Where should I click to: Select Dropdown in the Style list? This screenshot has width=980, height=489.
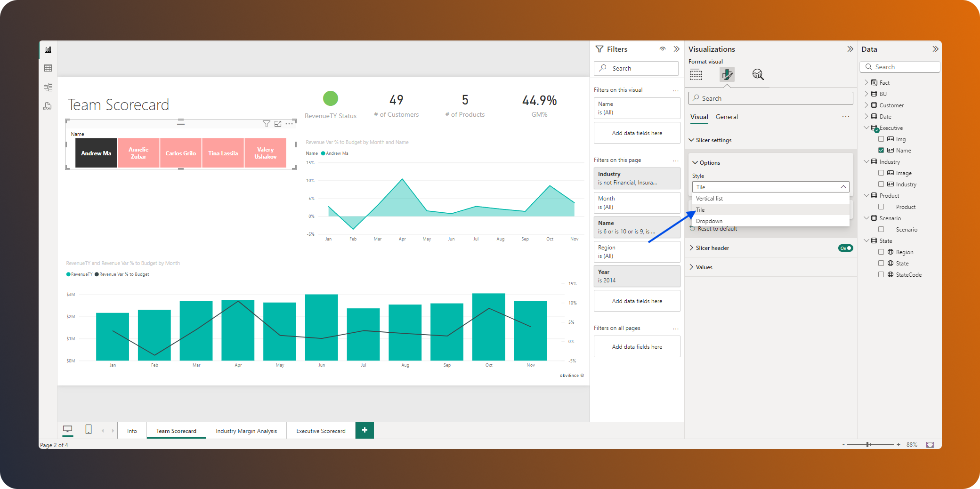click(x=709, y=221)
